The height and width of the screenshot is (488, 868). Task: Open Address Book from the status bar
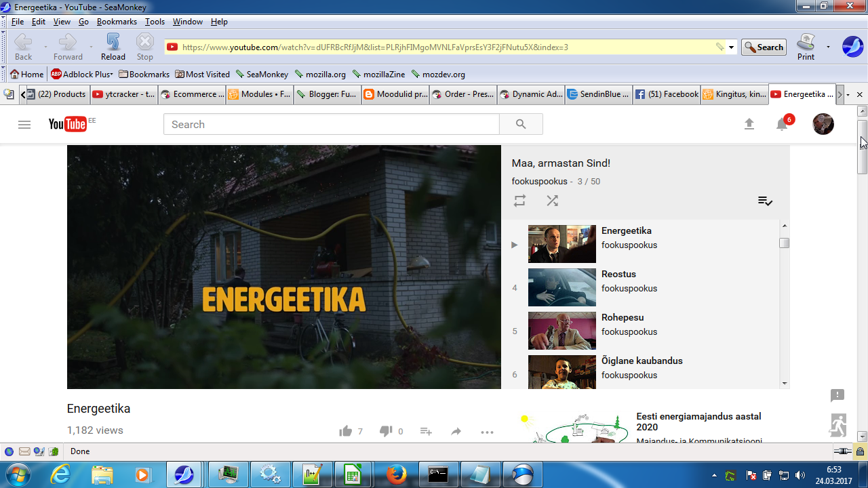point(54,451)
